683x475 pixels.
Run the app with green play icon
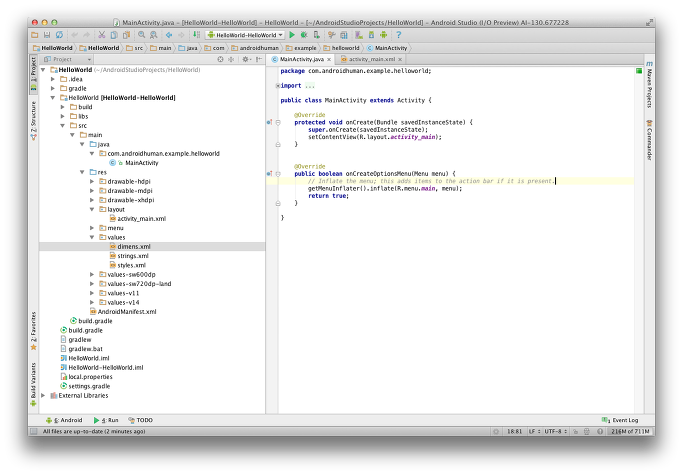pos(292,35)
